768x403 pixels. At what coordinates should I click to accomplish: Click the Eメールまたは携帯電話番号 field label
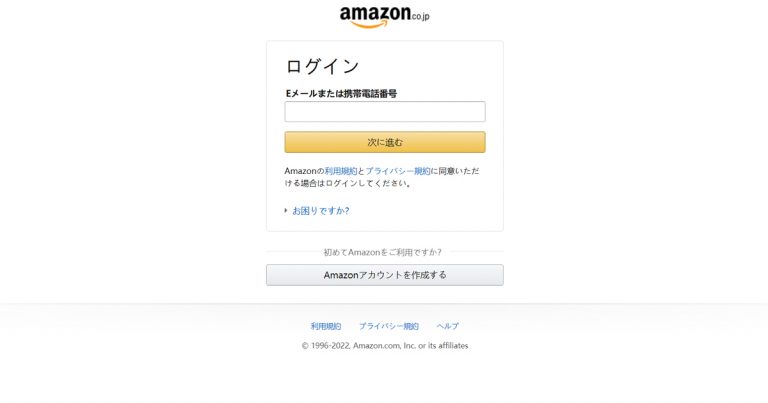pyautogui.click(x=341, y=94)
